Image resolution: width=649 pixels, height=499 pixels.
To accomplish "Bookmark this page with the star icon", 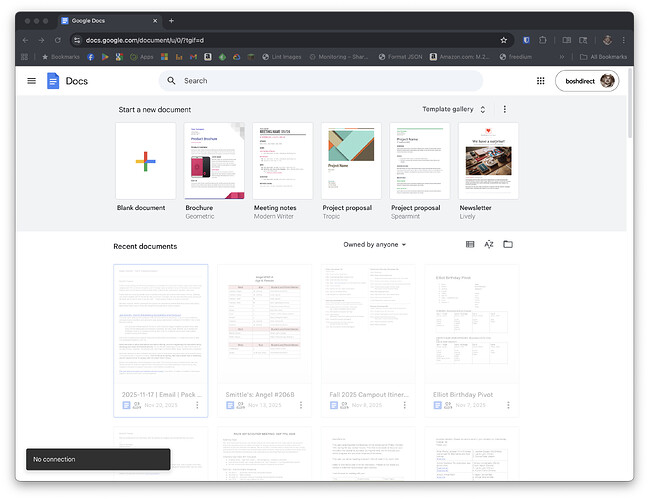I will tap(504, 40).
